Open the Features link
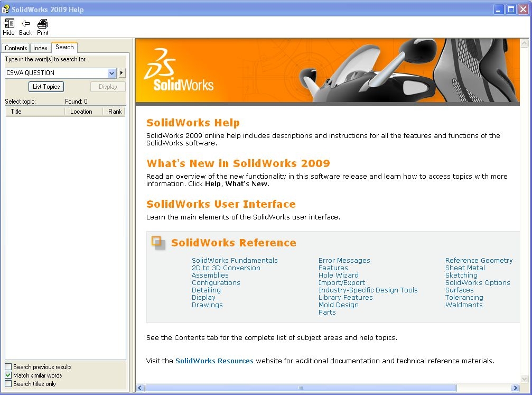The height and width of the screenshot is (395, 532). coord(333,268)
